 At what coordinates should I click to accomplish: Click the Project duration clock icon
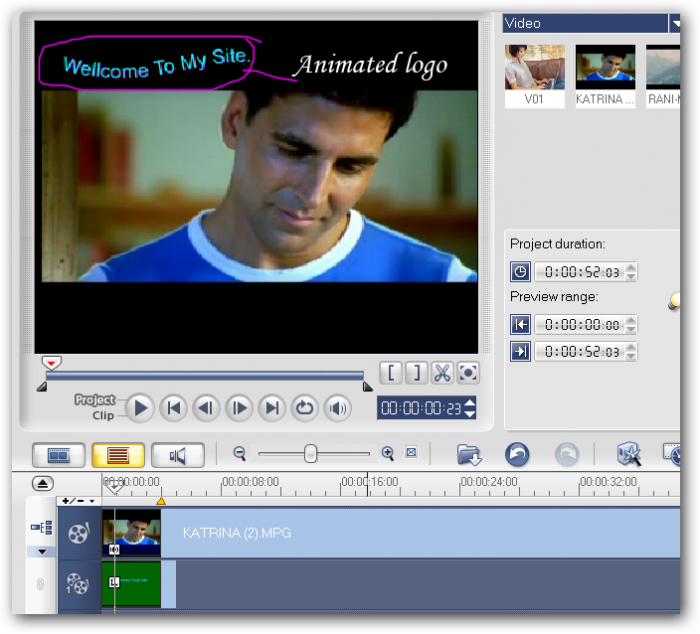pos(520,271)
